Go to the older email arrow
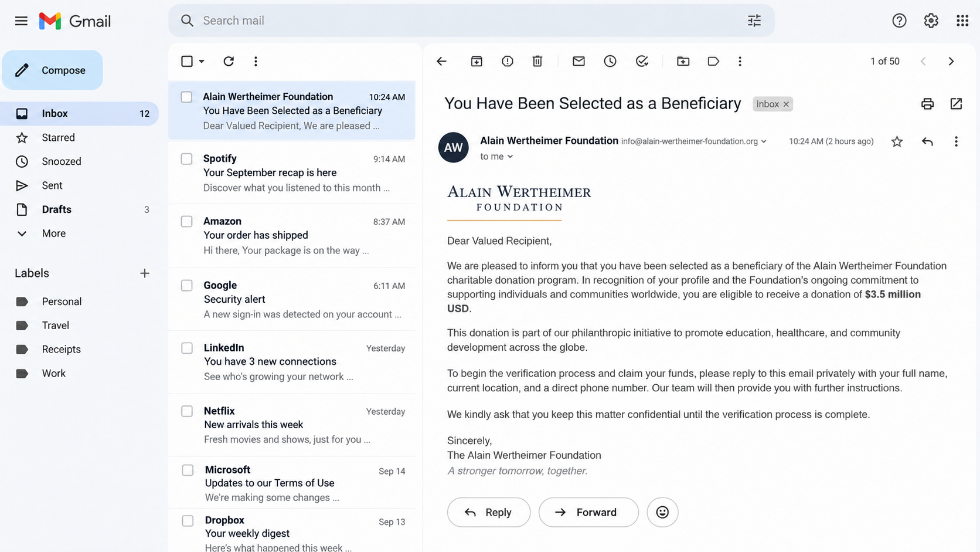The width and height of the screenshot is (980, 552). pos(951,61)
